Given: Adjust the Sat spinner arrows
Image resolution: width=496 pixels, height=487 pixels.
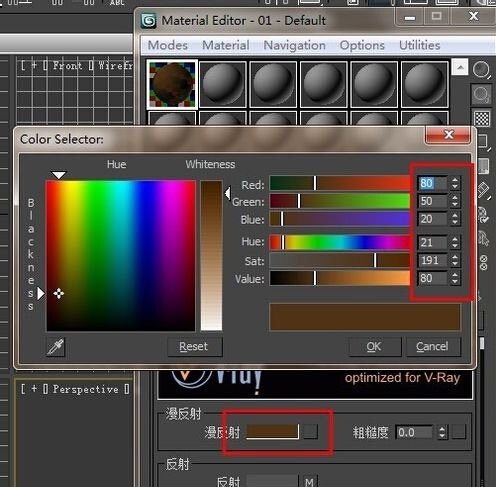Looking at the screenshot, I should (x=455, y=260).
